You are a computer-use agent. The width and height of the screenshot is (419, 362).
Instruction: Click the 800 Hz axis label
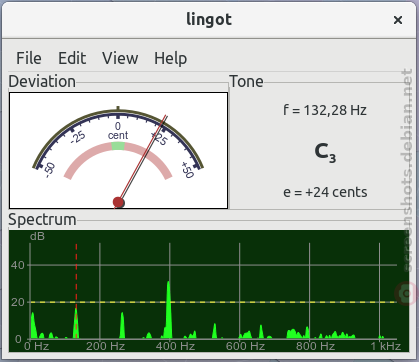coord(315,346)
